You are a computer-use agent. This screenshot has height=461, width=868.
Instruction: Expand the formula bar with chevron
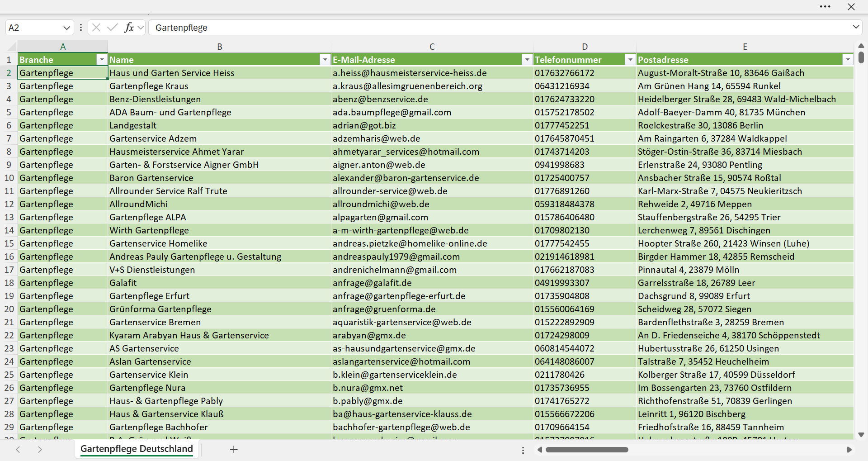coord(856,27)
